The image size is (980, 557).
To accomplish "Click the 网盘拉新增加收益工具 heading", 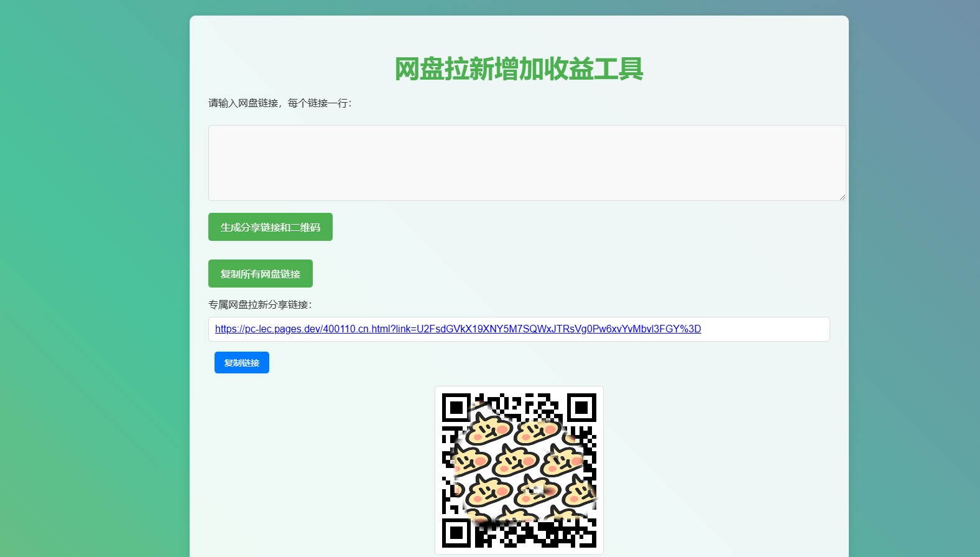I will (519, 68).
